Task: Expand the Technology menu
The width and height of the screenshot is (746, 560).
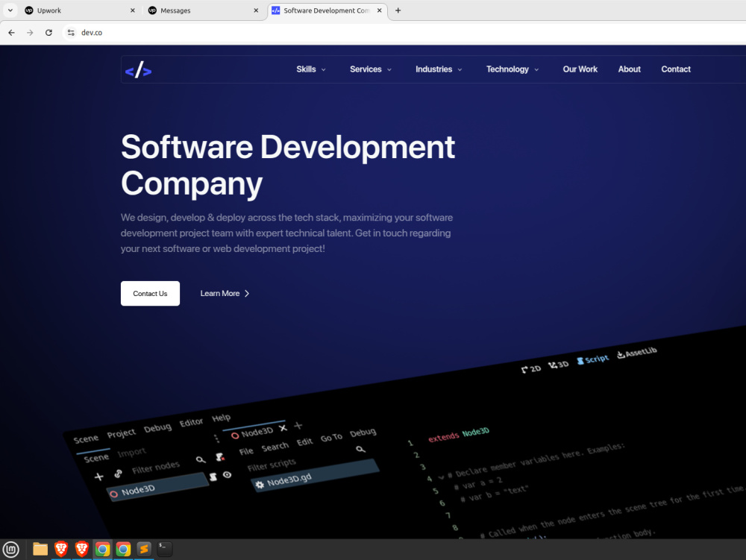Action: tap(513, 69)
